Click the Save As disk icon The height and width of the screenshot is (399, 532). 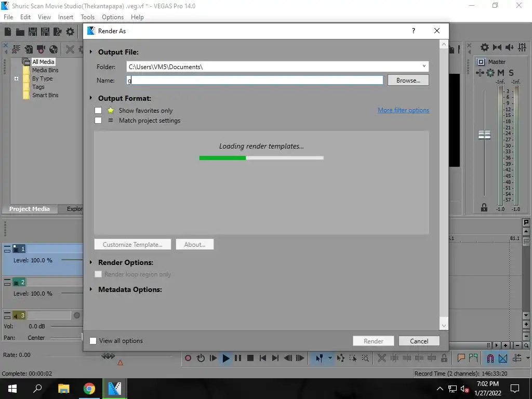point(45,32)
